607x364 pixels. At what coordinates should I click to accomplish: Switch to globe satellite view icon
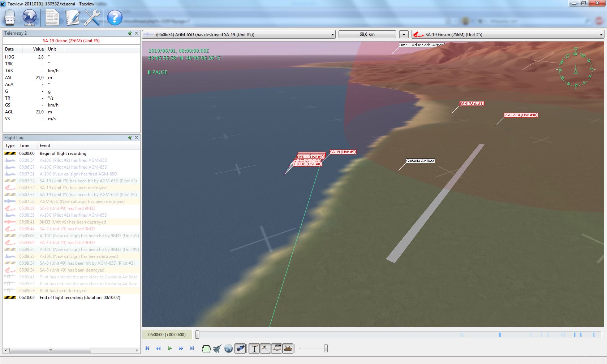click(x=228, y=348)
